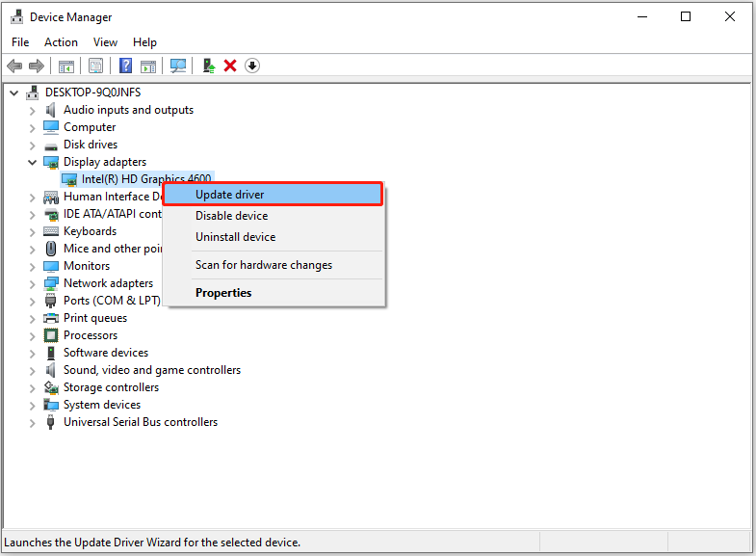Click the blue Help question mark icon
756x556 pixels.
coord(125,66)
